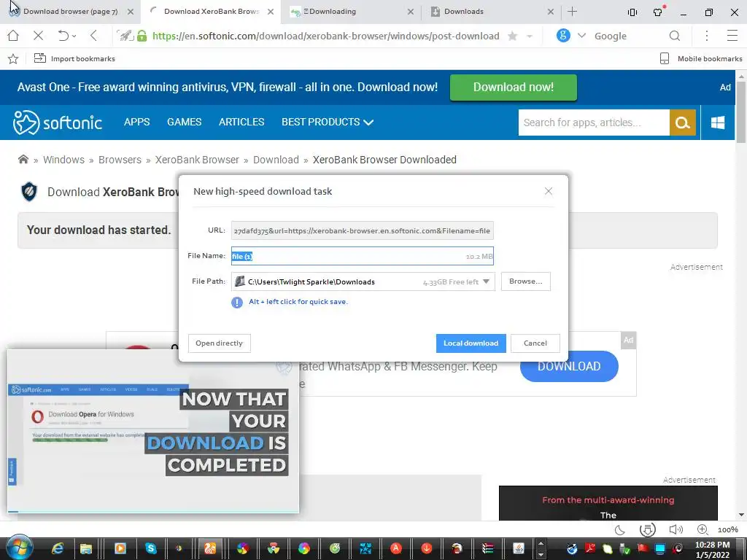Toggle page sound speaker icon in status bar
747x560 pixels.
click(676, 529)
